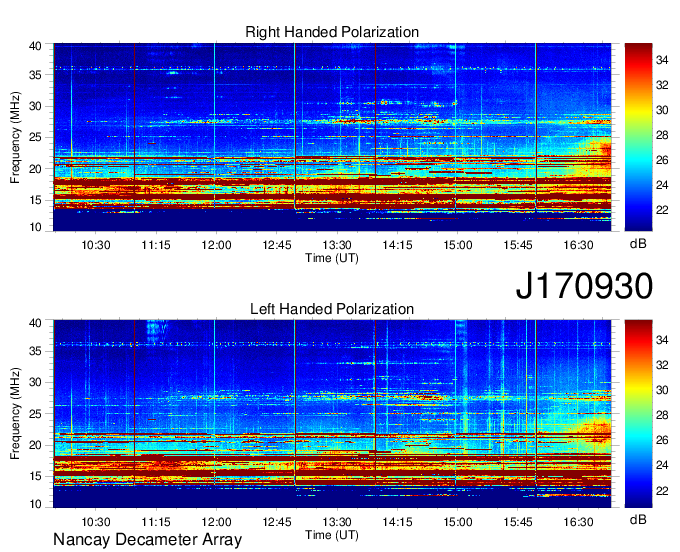Click Time (UT) label under Left Handed plot
This screenshot has height=552, width=680.
(332, 535)
